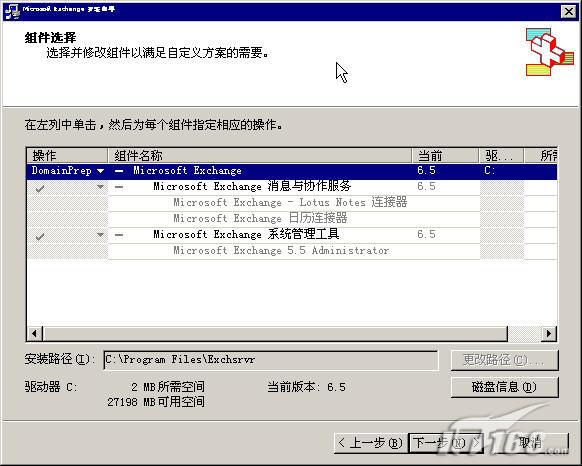Click drive C: in Microsoft Exchange row
Screen dimensions: 582x466
490,171
